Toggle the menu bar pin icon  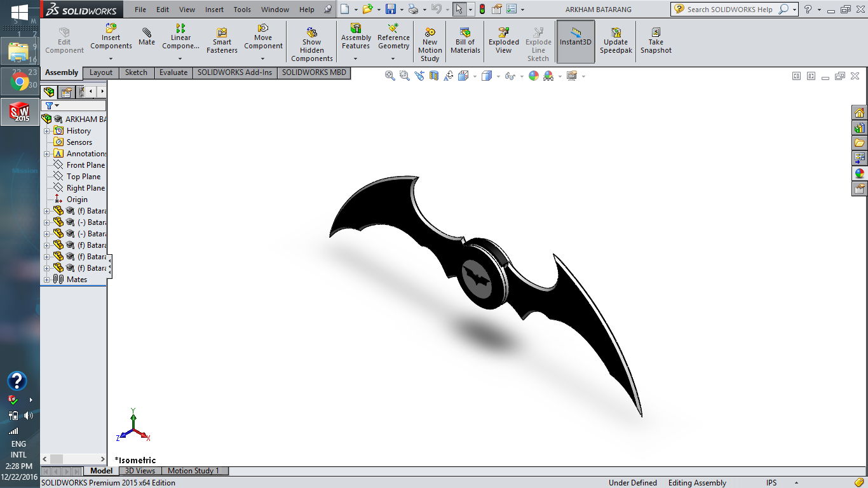tap(327, 10)
